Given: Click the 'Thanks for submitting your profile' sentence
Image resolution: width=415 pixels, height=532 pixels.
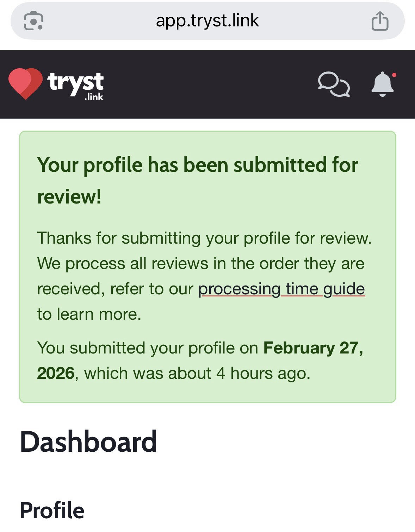Looking at the screenshot, I should (204, 238).
